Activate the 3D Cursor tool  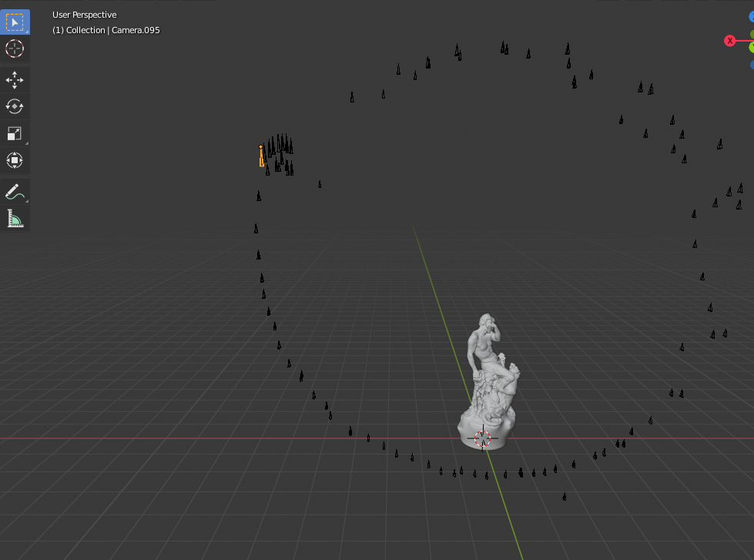tap(15, 49)
